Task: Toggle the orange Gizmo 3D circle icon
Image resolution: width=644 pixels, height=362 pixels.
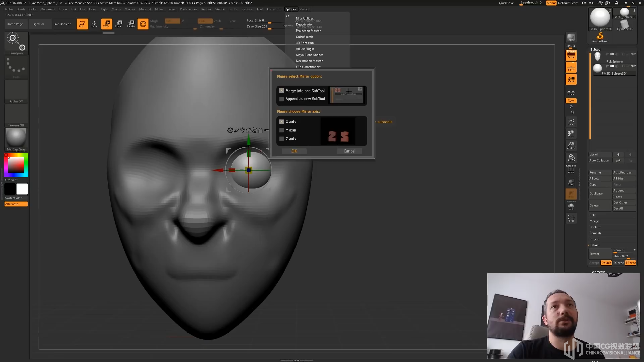Action: (x=143, y=24)
